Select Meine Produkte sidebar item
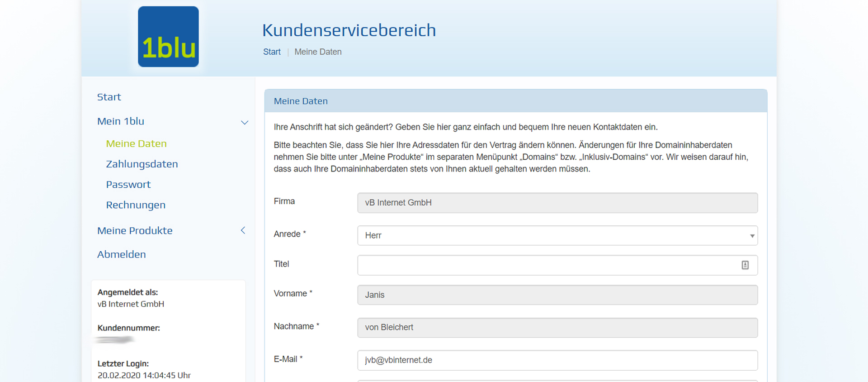 pos(135,230)
